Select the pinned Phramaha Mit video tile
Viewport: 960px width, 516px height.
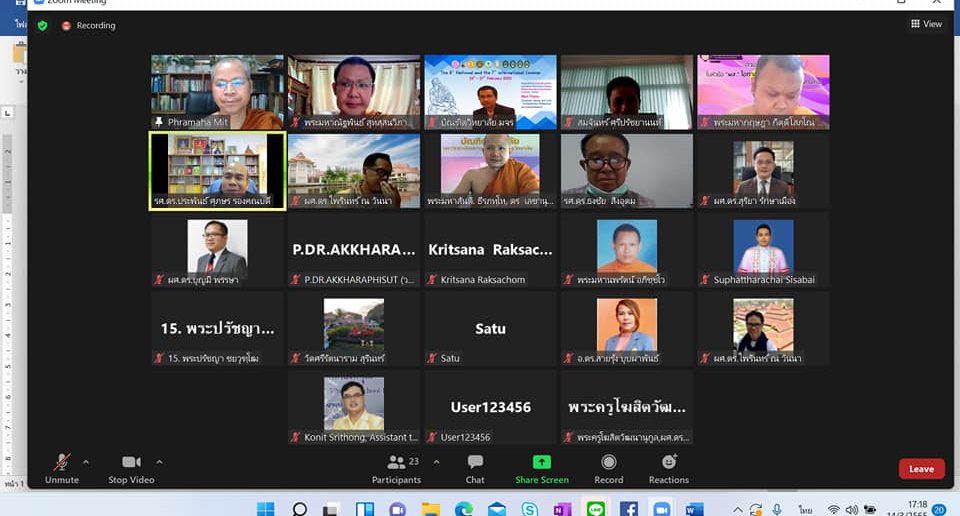coord(217,92)
